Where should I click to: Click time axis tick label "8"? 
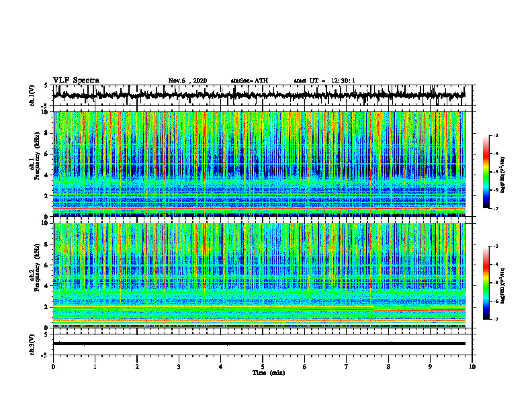[388, 367]
